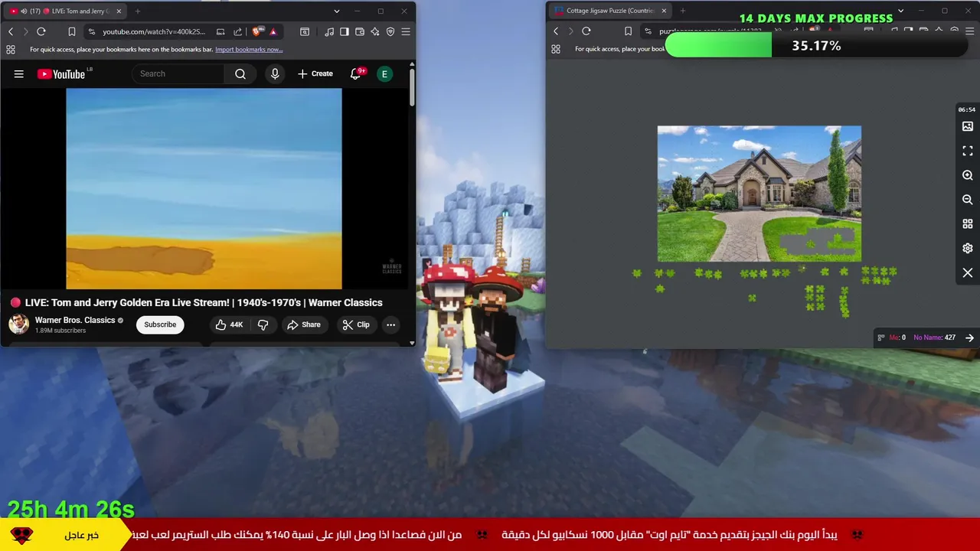
Task: Toggle browser sidebar in YouTube window
Action: coord(345,31)
